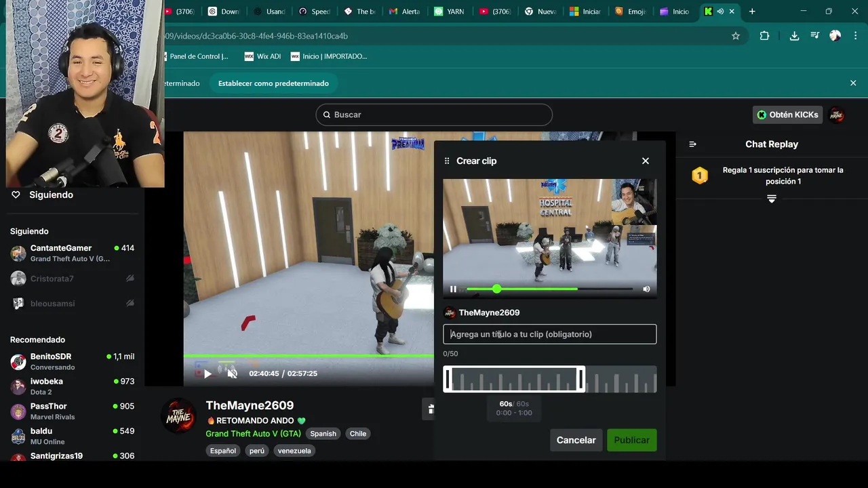Close the Crear clip dialog
This screenshot has width=868, height=488.
[646, 161]
